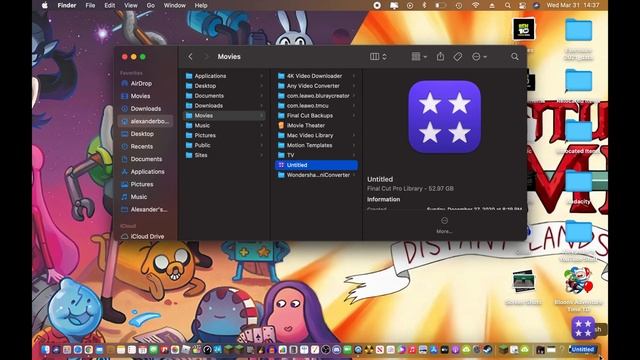Open the View menu
The image size is (640, 360).
(131, 5)
